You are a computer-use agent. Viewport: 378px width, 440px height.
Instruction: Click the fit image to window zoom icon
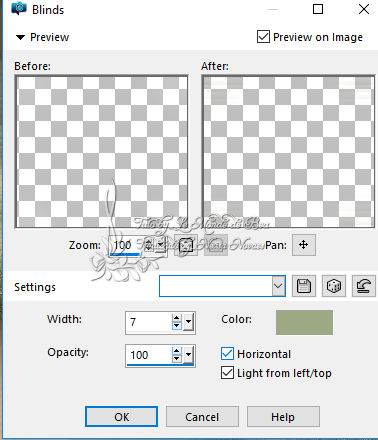click(186, 245)
